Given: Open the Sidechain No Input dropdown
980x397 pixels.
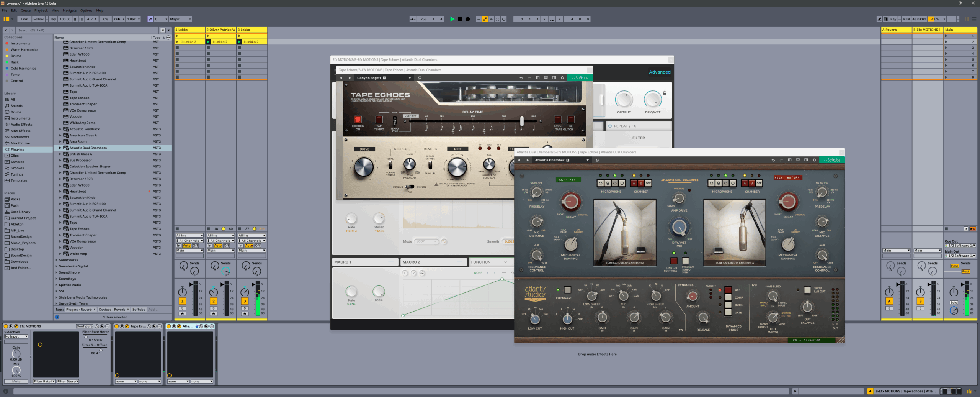Looking at the screenshot, I should [16, 336].
